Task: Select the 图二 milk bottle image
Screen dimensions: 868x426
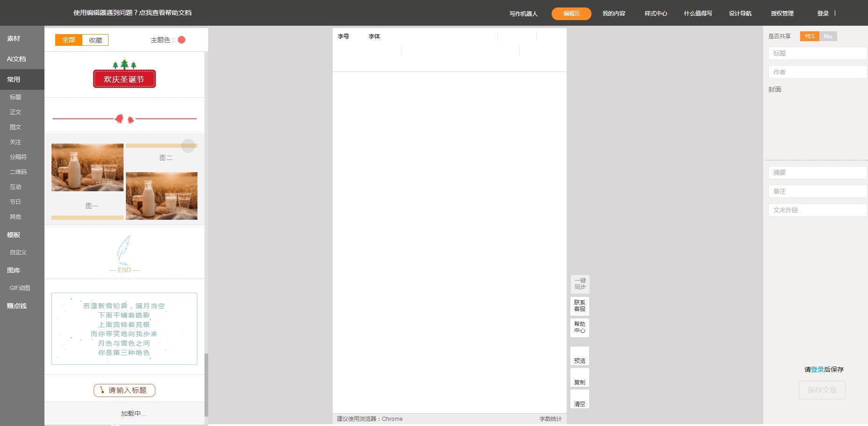Action: [161, 196]
